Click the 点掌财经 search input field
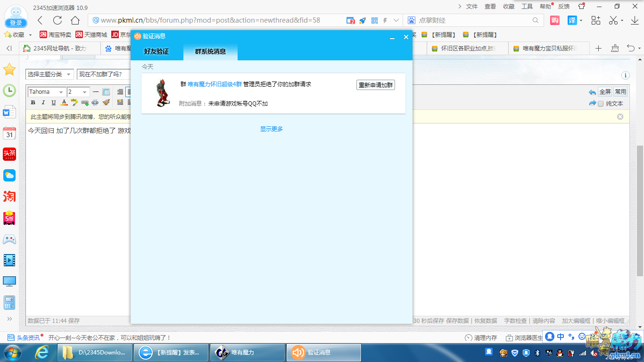The width and height of the screenshot is (644, 362). pyautogui.click(x=471, y=20)
